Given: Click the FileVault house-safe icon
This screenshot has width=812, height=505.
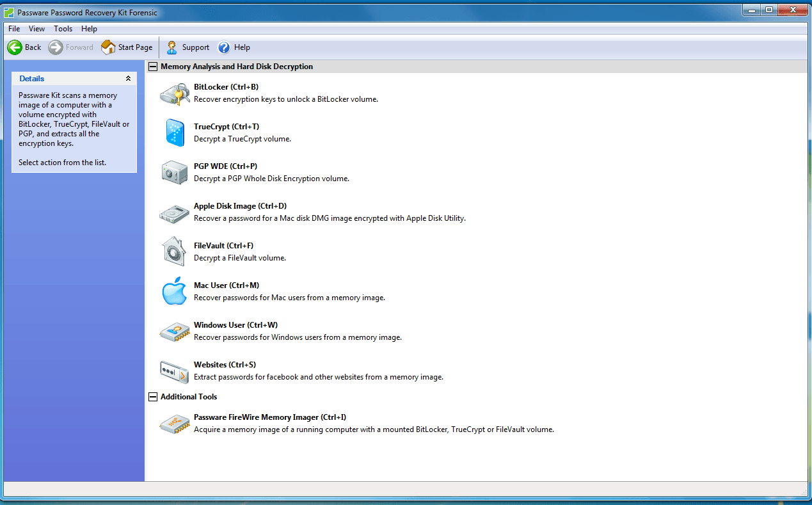Looking at the screenshot, I should click(175, 252).
